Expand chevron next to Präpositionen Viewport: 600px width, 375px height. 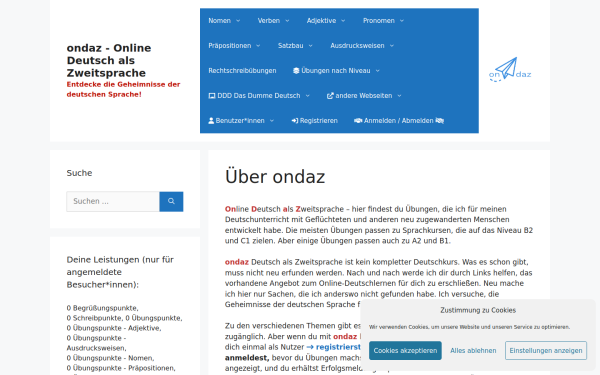click(258, 46)
